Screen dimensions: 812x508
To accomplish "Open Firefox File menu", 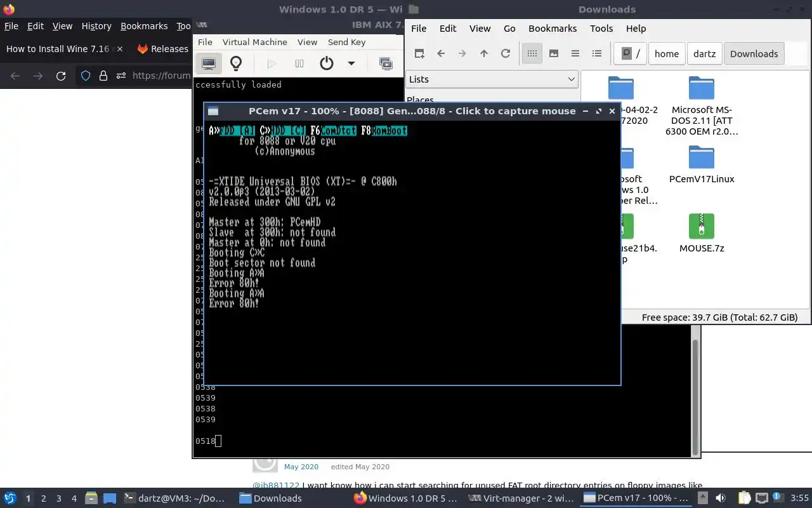I will pos(11,26).
